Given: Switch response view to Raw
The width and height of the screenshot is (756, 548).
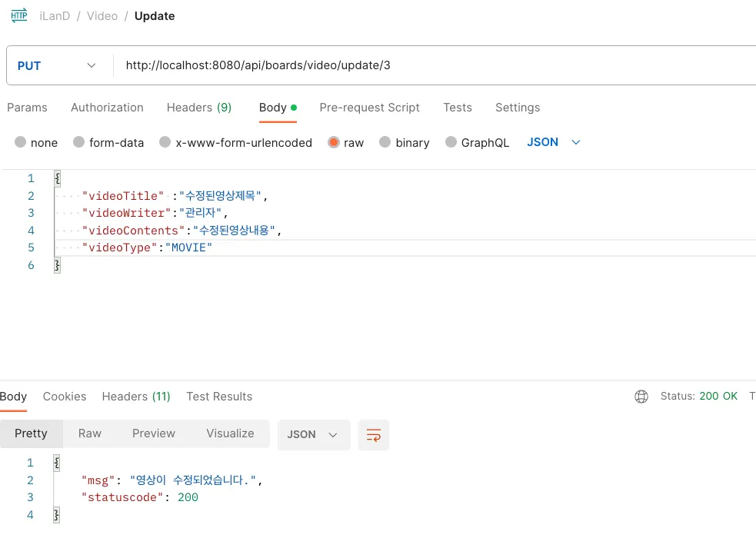Looking at the screenshot, I should point(90,433).
